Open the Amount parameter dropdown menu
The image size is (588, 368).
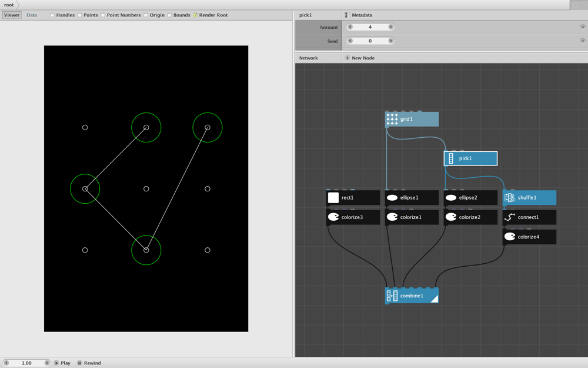[583, 27]
